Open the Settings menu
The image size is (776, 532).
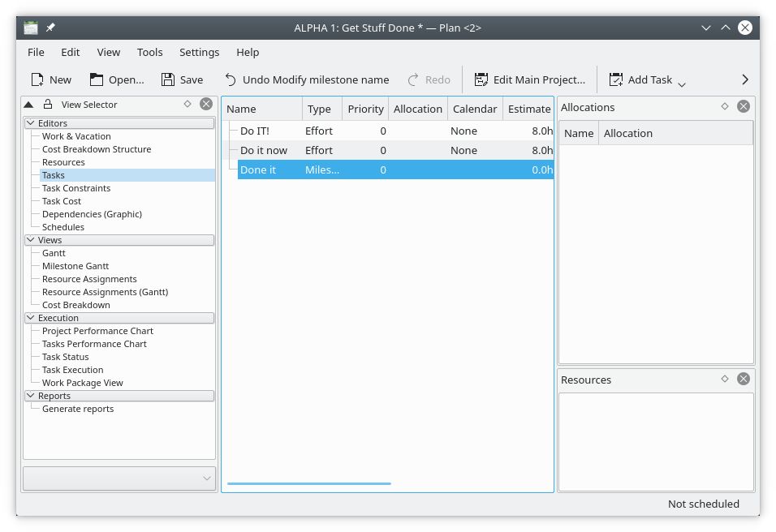click(199, 52)
